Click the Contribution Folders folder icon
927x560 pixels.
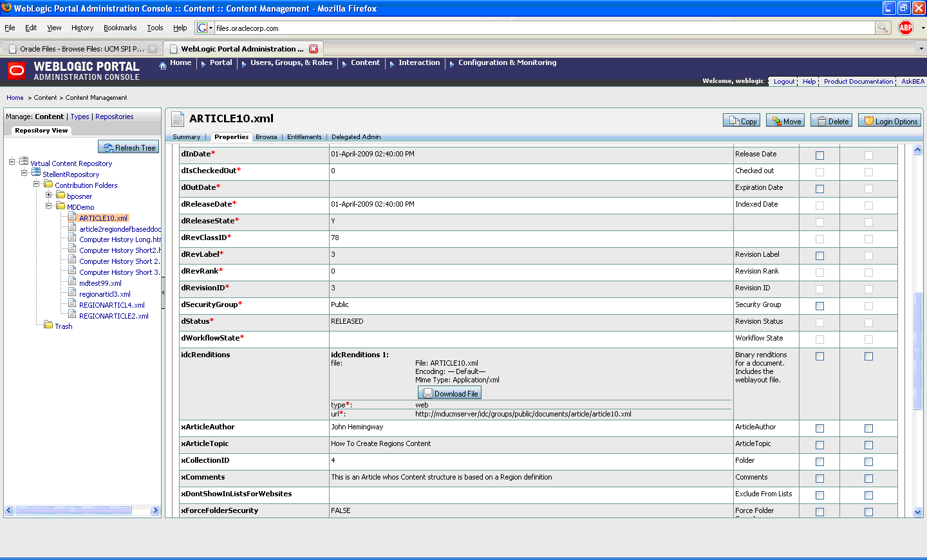coord(48,184)
